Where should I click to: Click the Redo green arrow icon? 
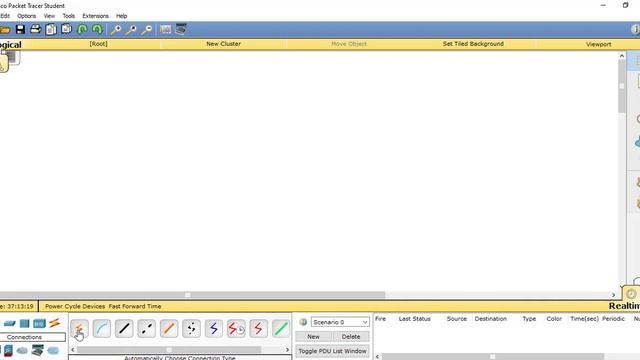97,29
